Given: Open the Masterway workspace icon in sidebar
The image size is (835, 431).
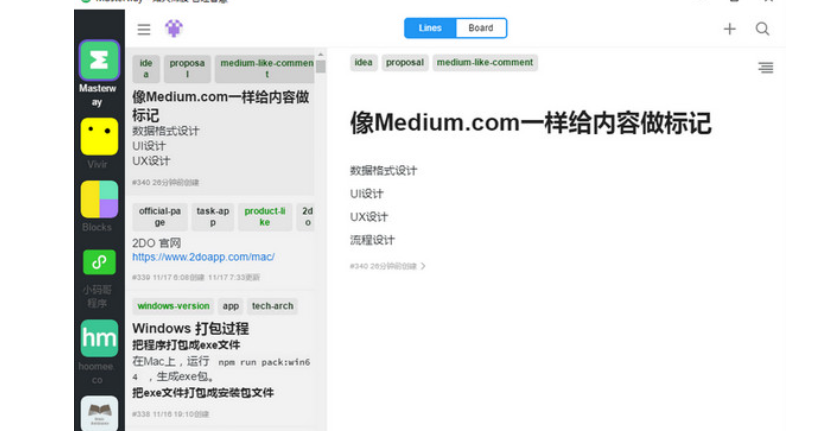Looking at the screenshot, I should (99, 62).
